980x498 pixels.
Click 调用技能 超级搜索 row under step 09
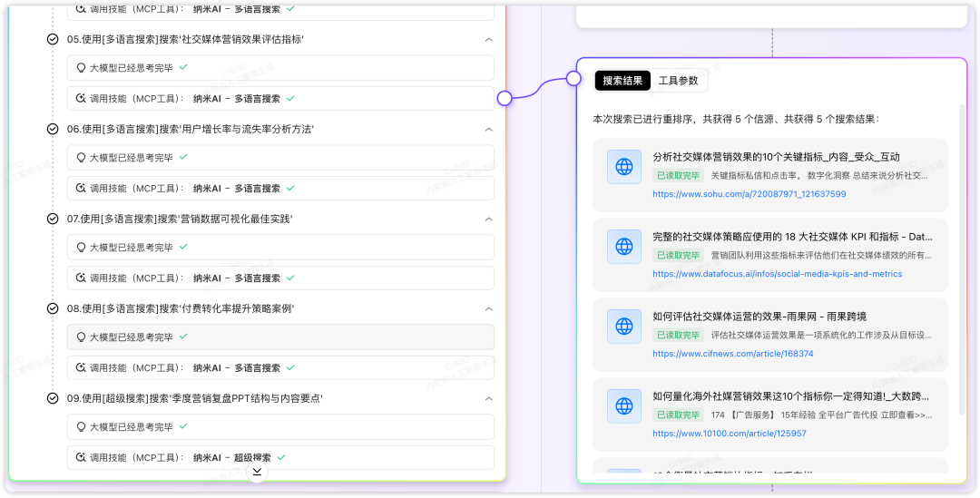tap(280, 457)
